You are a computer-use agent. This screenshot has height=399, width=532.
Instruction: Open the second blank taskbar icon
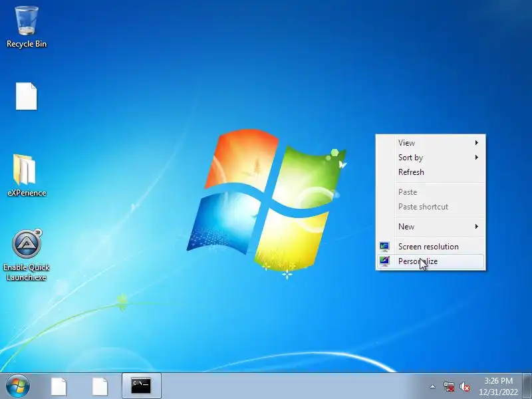pyautogui.click(x=100, y=386)
